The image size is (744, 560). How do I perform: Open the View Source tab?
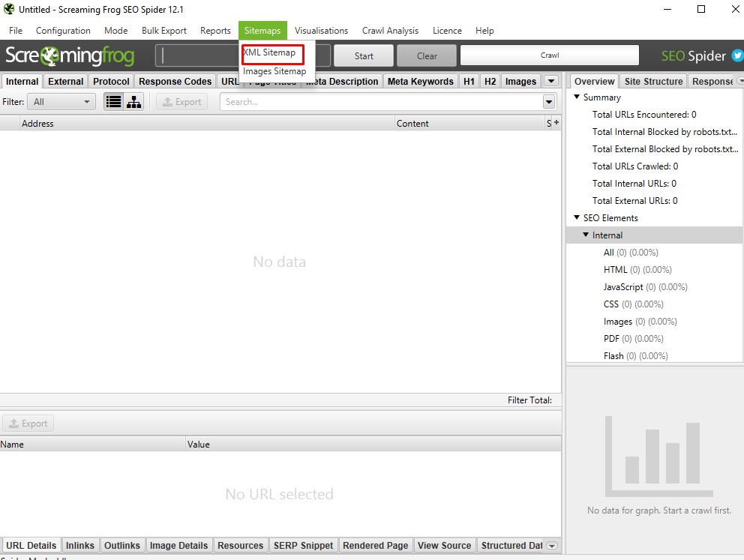444,545
